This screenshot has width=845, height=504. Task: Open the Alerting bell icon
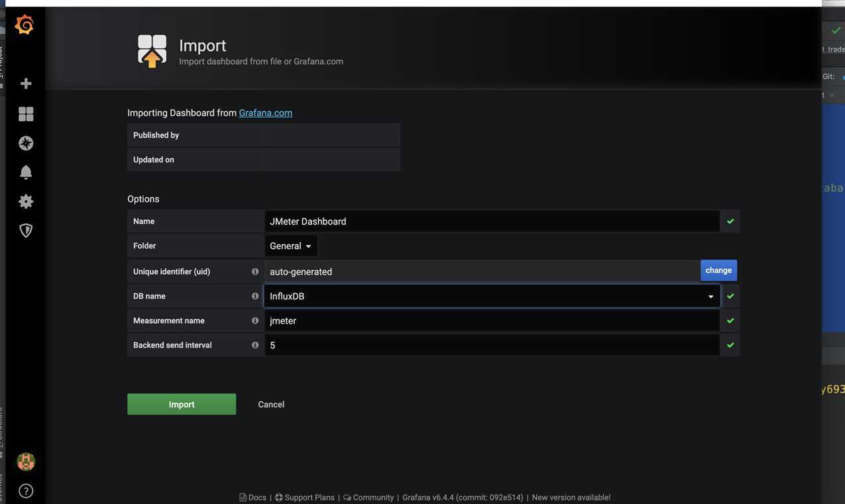click(26, 172)
